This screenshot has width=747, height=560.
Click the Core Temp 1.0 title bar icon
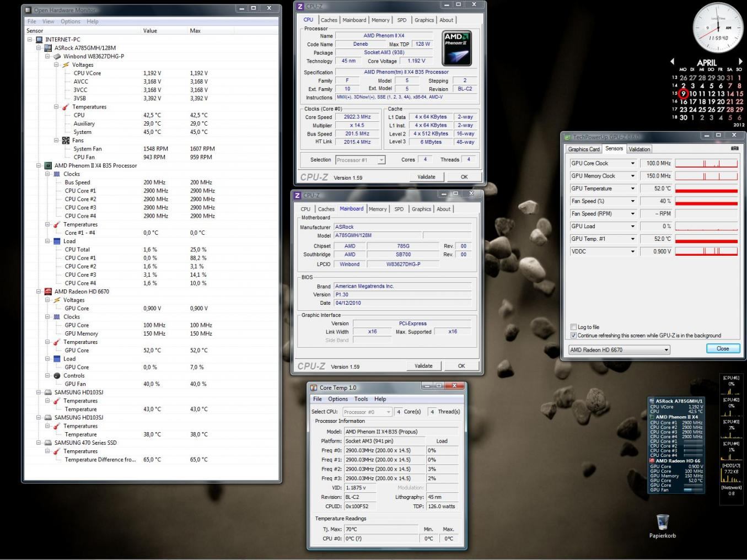[x=314, y=387]
